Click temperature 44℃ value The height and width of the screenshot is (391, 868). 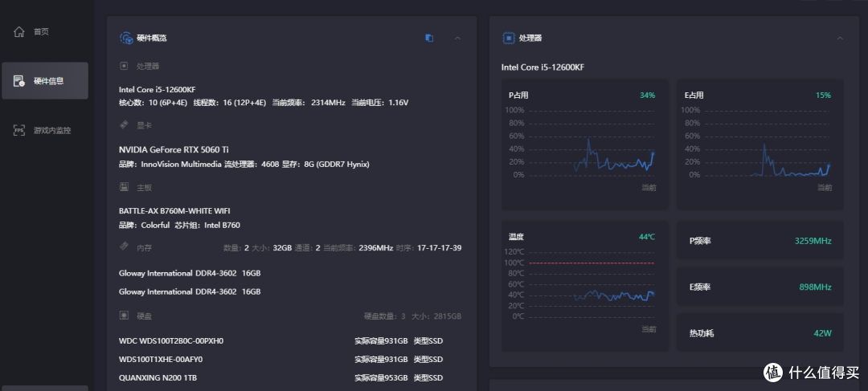[646, 237]
